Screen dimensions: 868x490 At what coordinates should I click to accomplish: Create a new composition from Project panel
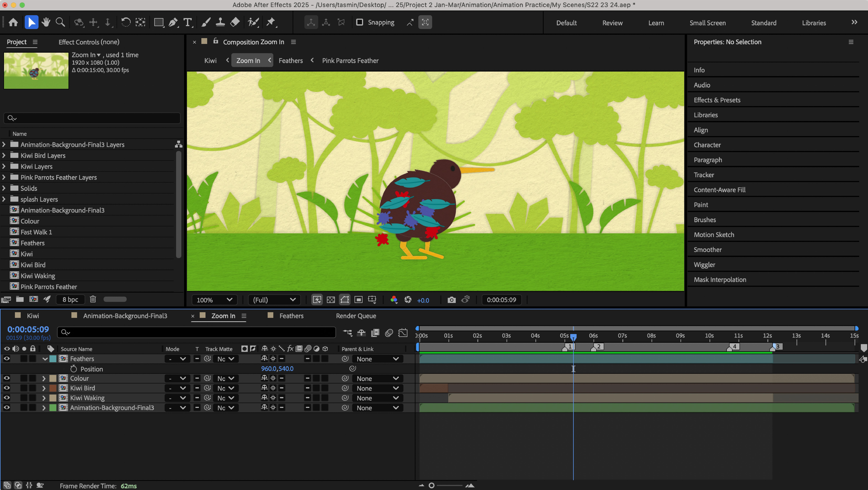click(x=34, y=299)
